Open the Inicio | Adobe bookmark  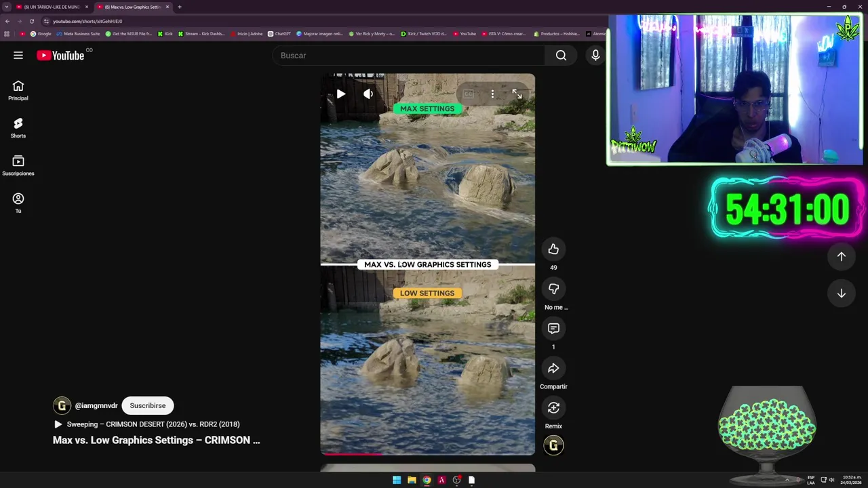[246, 33]
